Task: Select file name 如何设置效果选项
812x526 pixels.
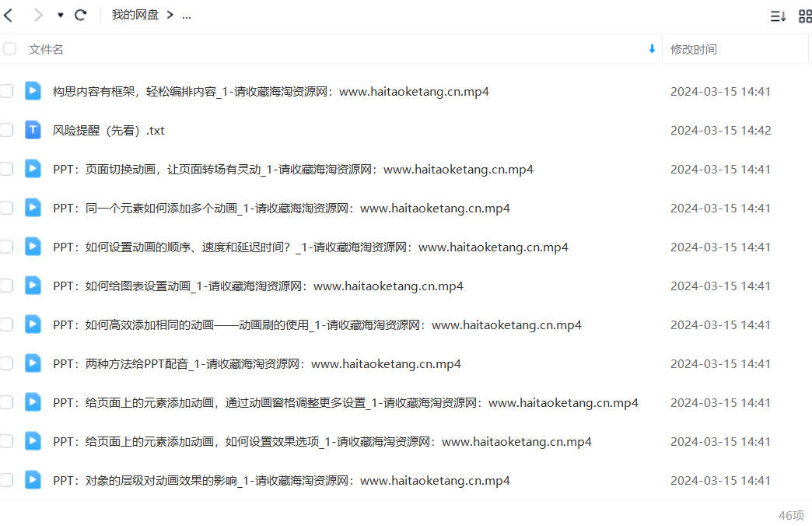Action: coord(322,441)
